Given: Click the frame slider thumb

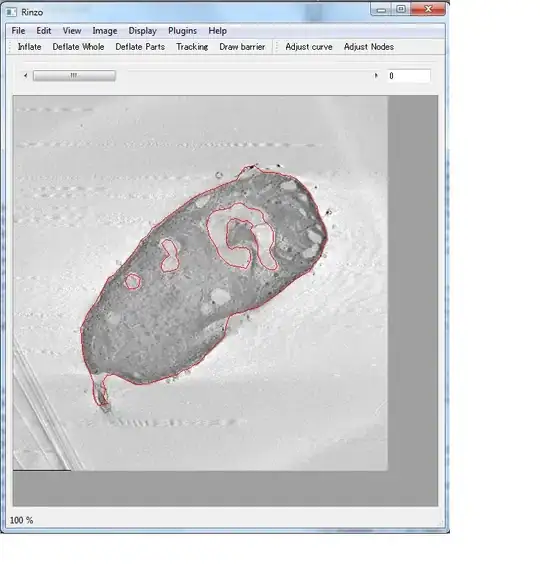Looking at the screenshot, I should point(74,76).
